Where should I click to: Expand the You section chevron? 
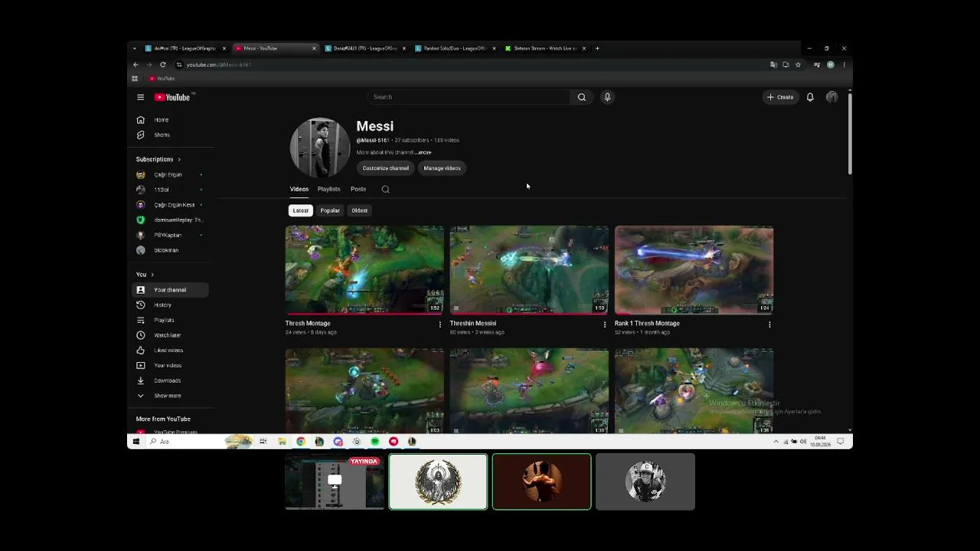click(152, 275)
